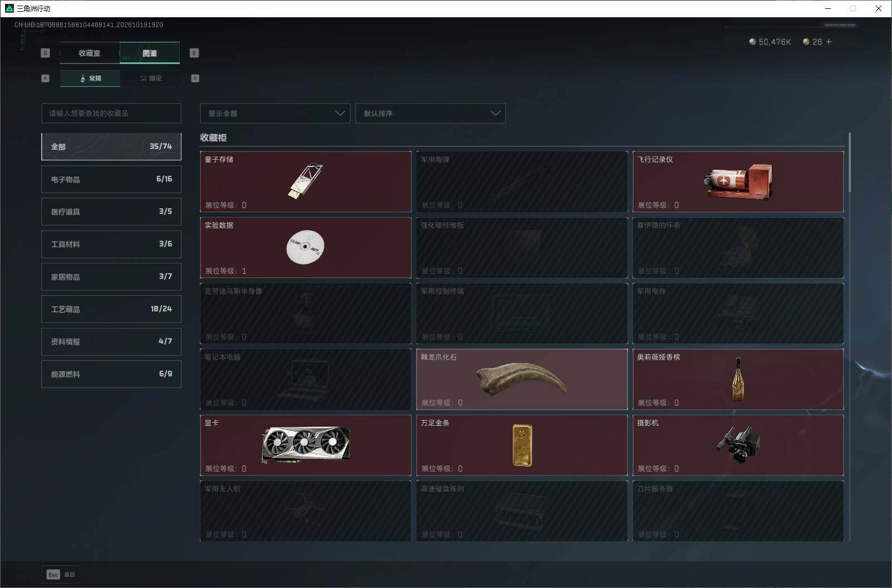Click the locked 军用电台 card
This screenshot has height=588, width=892.
point(738,313)
